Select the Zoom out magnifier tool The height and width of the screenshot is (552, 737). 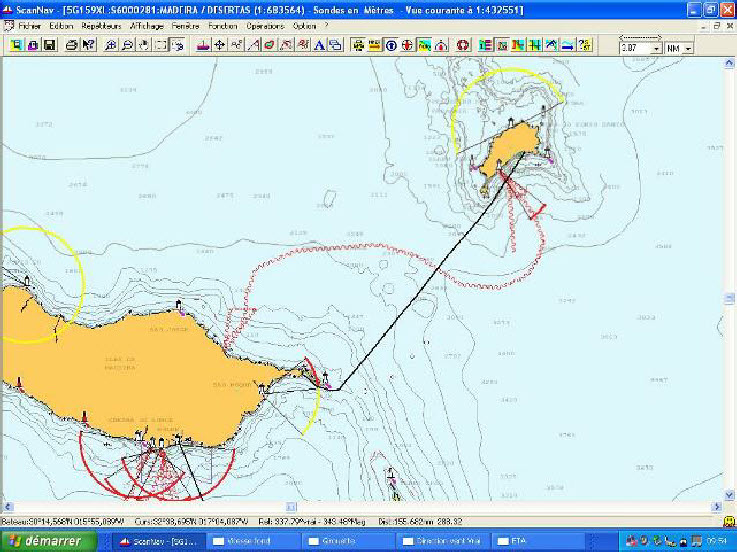click(x=127, y=45)
